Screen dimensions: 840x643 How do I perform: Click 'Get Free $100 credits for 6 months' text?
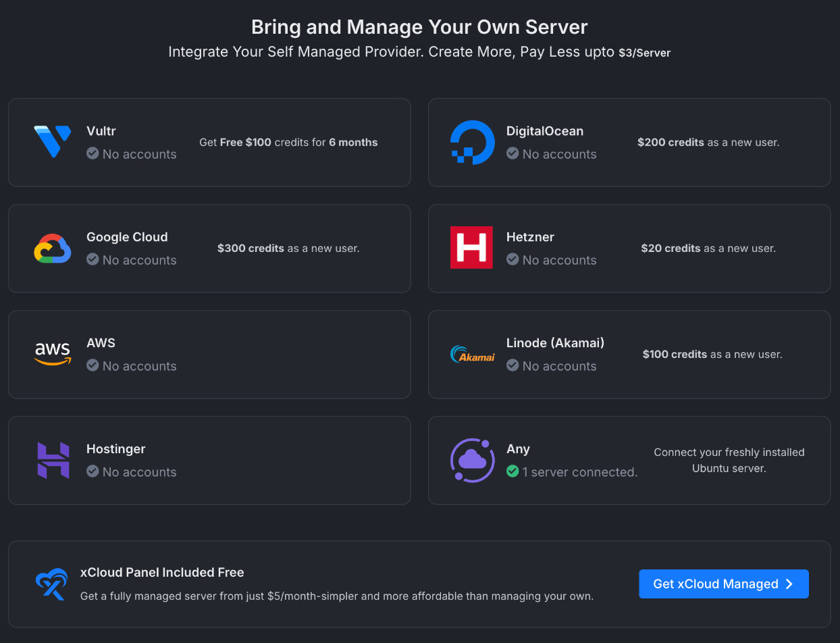(x=288, y=143)
